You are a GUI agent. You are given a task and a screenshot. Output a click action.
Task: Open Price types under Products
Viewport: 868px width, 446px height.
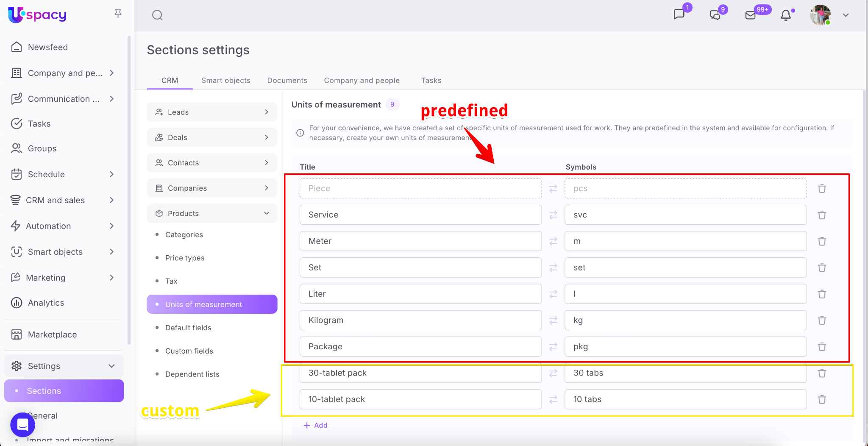pyautogui.click(x=185, y=258)
